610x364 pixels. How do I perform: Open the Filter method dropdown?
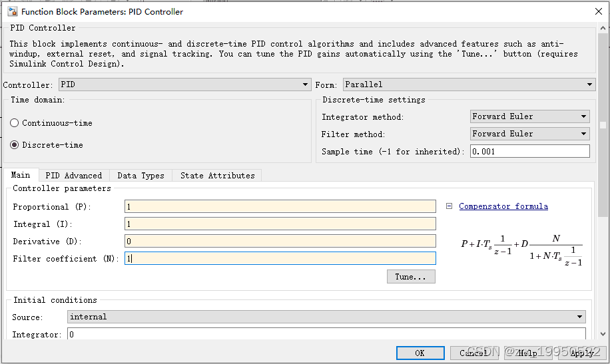click(530, 133)
